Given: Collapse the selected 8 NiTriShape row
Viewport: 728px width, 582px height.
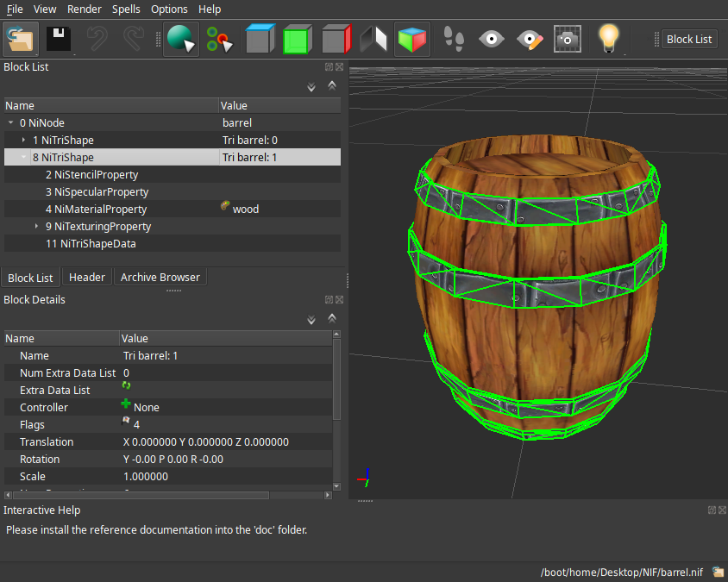Looking at the screenshot, I should [23, 157].
